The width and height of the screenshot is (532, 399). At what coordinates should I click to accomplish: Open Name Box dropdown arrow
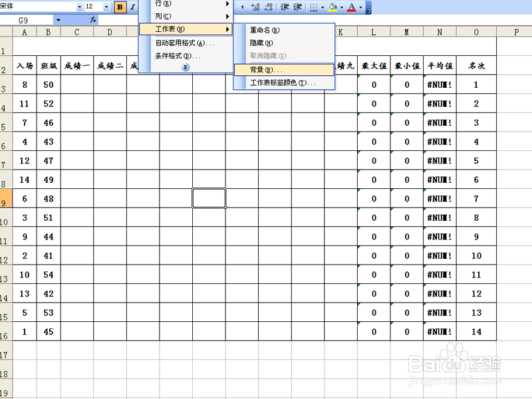click(x=59, y=20)
